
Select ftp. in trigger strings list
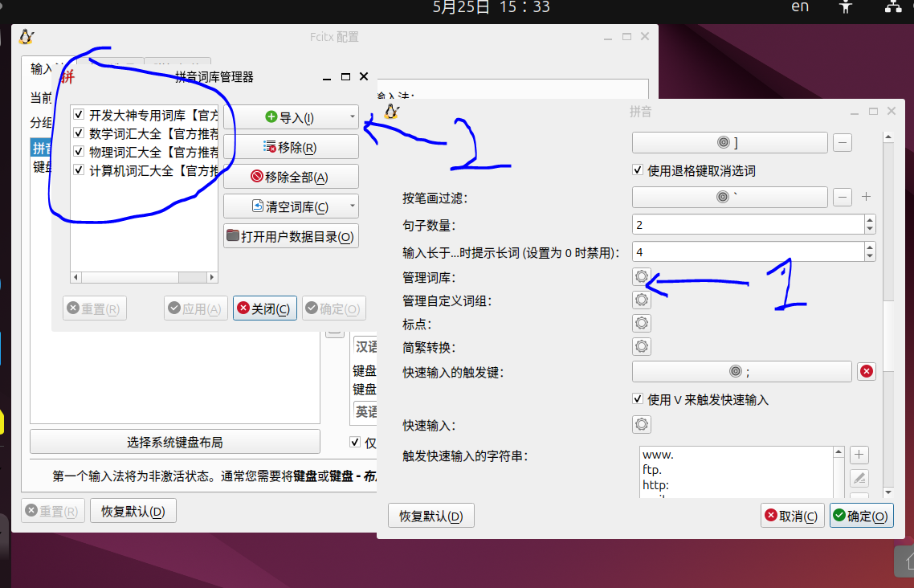(x=652, y=470)
